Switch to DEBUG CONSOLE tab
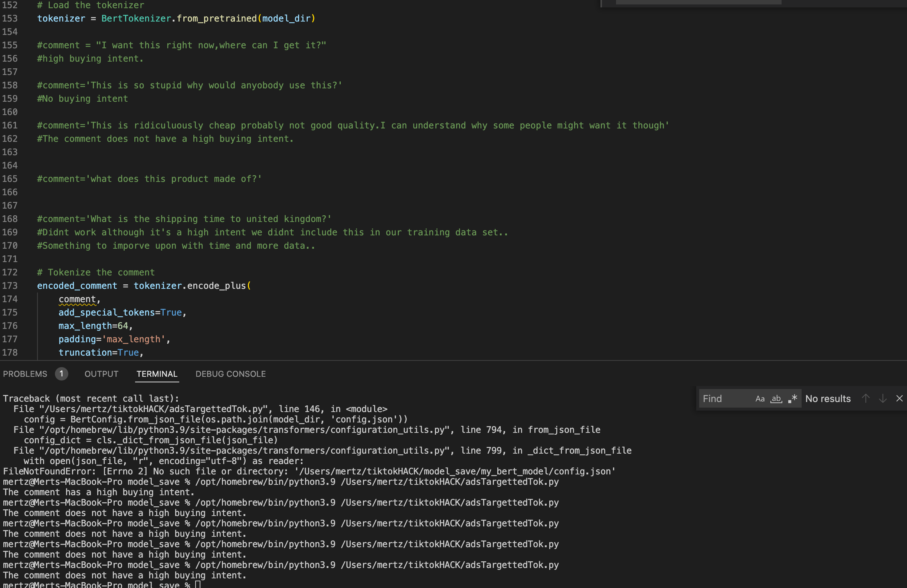This screenshot has width=907, height=588. (230, 374)
